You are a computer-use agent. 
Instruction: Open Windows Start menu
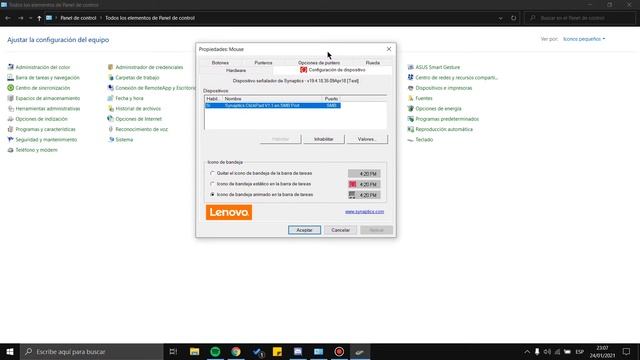pos(10,351)
